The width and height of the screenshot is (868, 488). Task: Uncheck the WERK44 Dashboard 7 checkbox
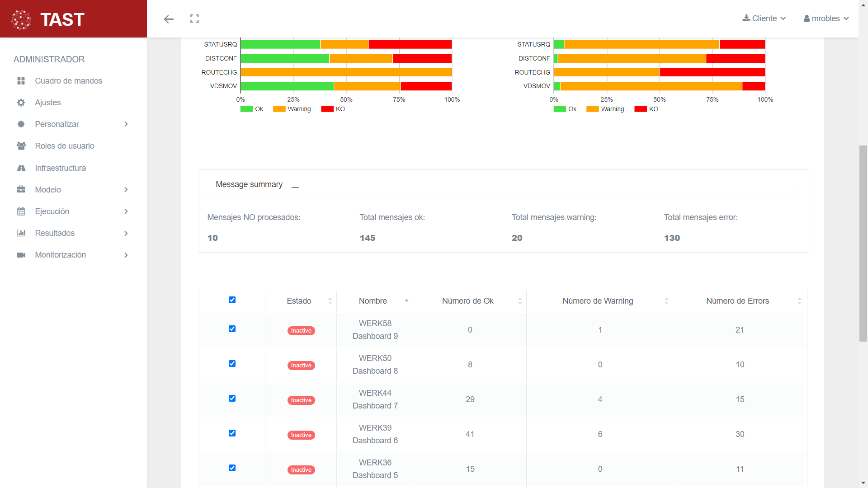pos(232,399)
